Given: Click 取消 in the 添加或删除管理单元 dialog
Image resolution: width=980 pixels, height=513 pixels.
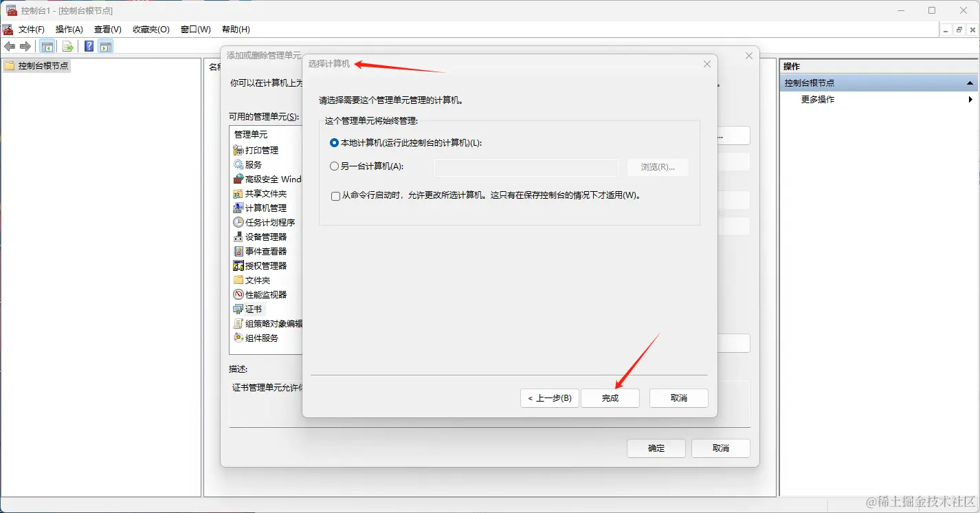Looking at the screenshot, I should 721,448.
